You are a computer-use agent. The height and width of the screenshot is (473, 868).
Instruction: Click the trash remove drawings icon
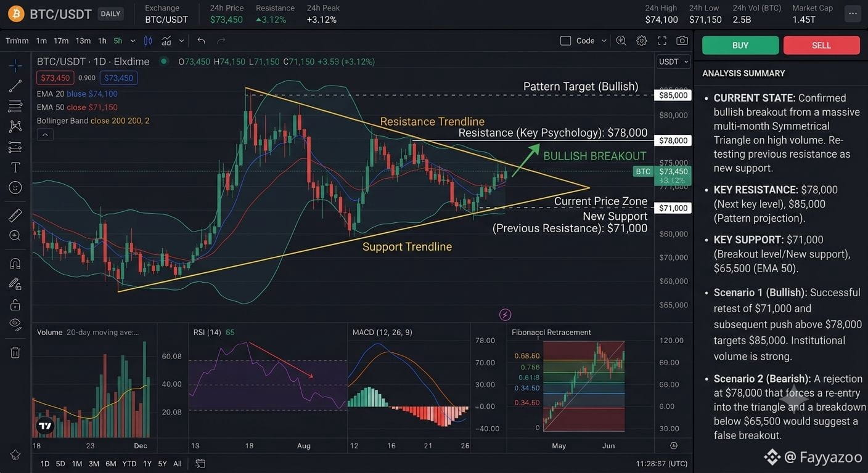[x=15, y=352]
